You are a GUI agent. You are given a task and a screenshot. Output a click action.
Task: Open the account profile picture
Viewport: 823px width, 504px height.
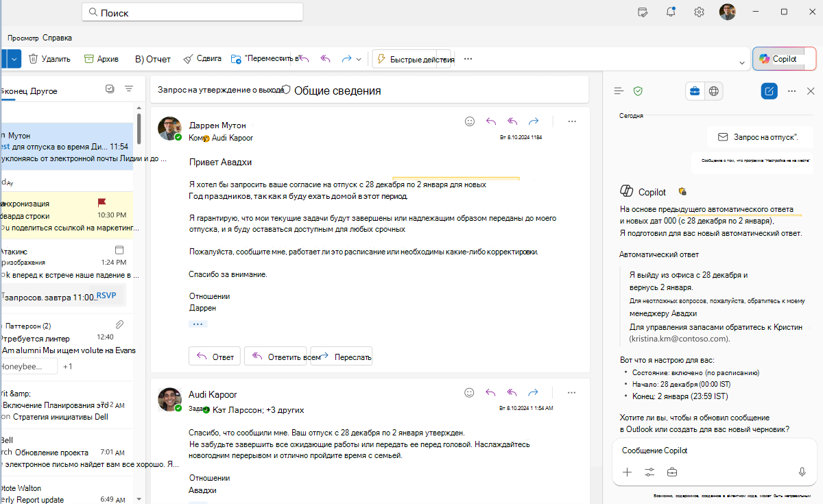[728, 12]
